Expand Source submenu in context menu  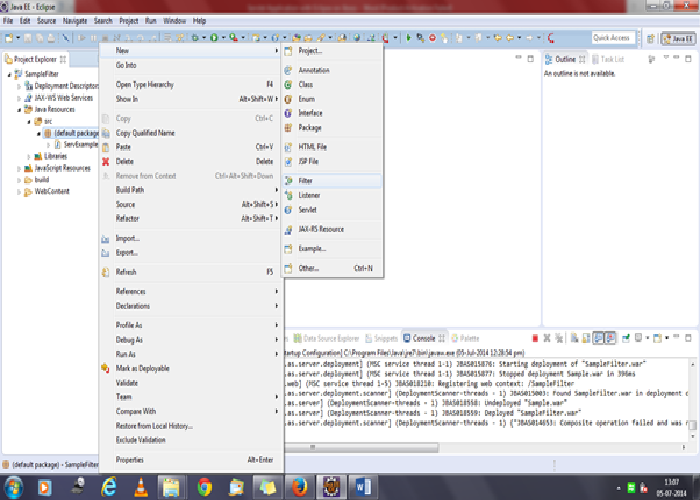tap(191, 204)
